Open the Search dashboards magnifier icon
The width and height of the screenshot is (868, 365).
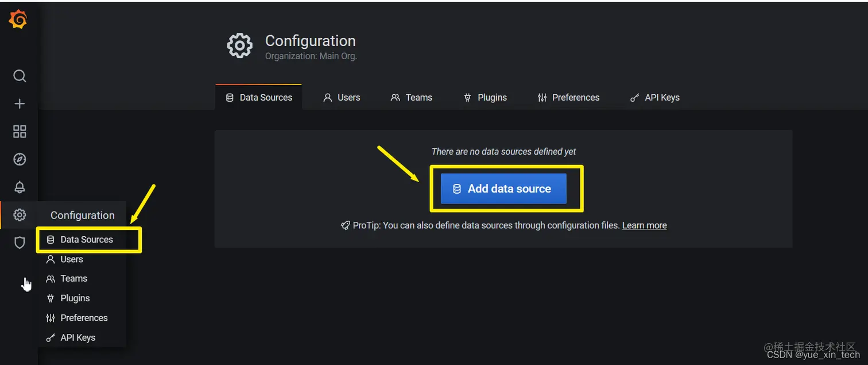[x=19, y=75]
